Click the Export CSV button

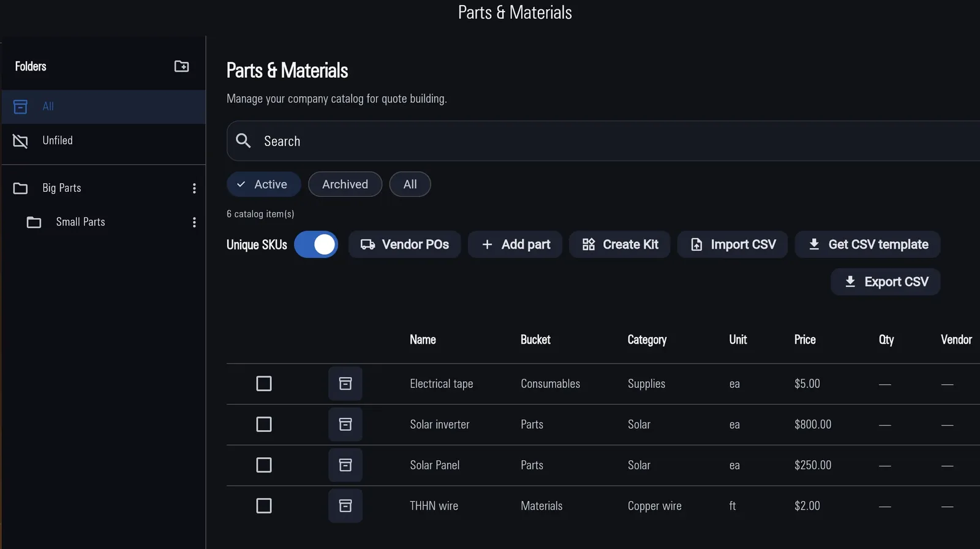point(886,282)
